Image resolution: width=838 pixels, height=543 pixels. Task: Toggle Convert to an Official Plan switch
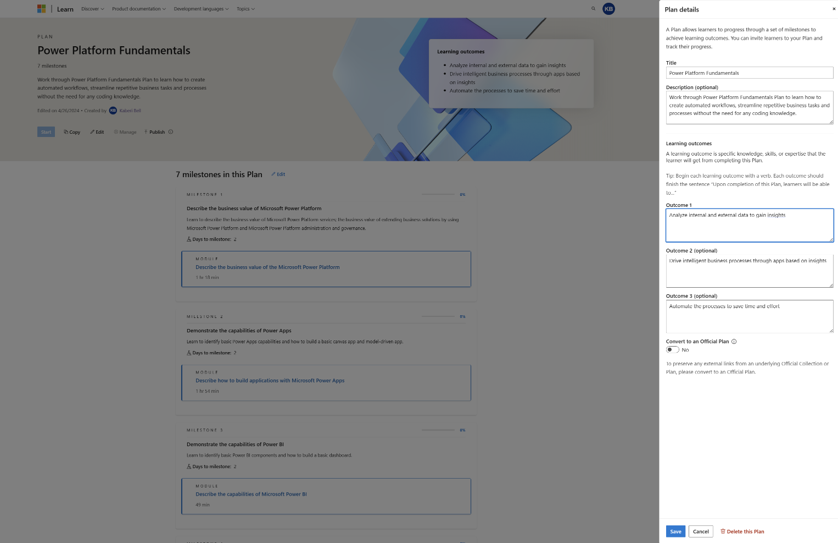[x=672, y=350]
